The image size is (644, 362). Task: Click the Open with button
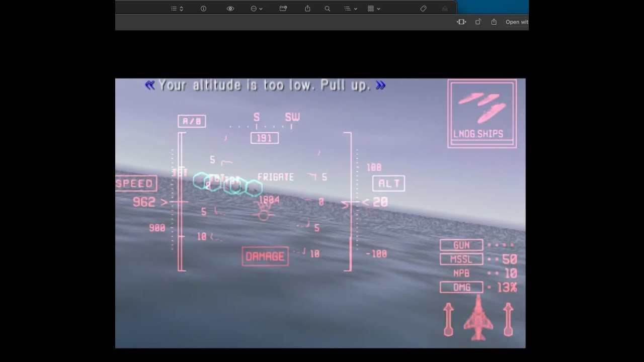516,22
